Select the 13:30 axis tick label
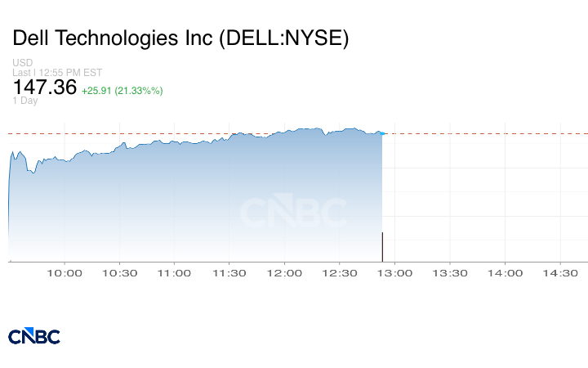 point(449,273)
